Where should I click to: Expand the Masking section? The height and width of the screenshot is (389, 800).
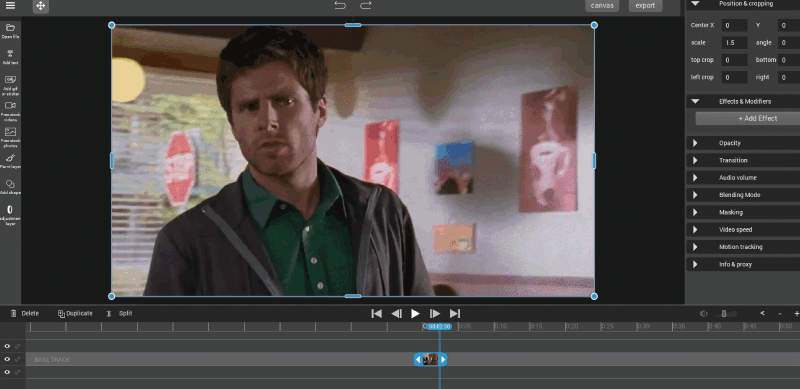(695, 212)
